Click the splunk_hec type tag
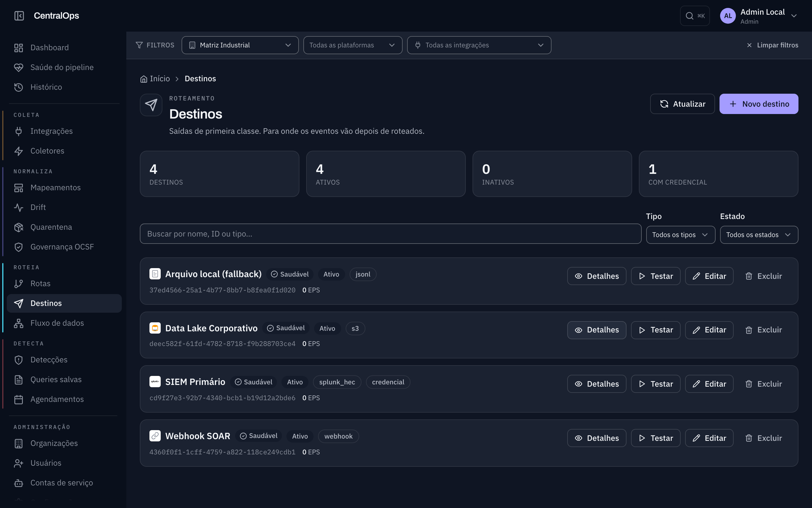The height and width of the screenshot is (508, 812). point(337,382)
